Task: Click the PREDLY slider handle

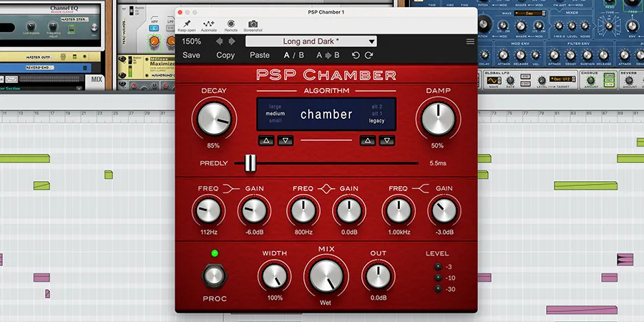Action: 250,163
